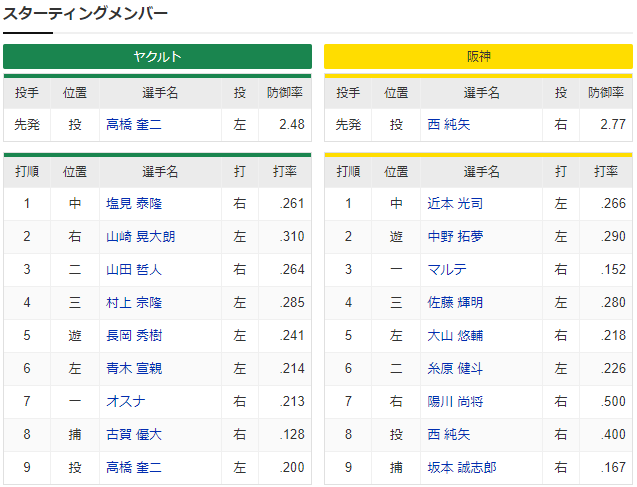Image resolution: width=637 pixels, height=487 pixels.
Task: Open player link マルテ
Action: (447, 269)
